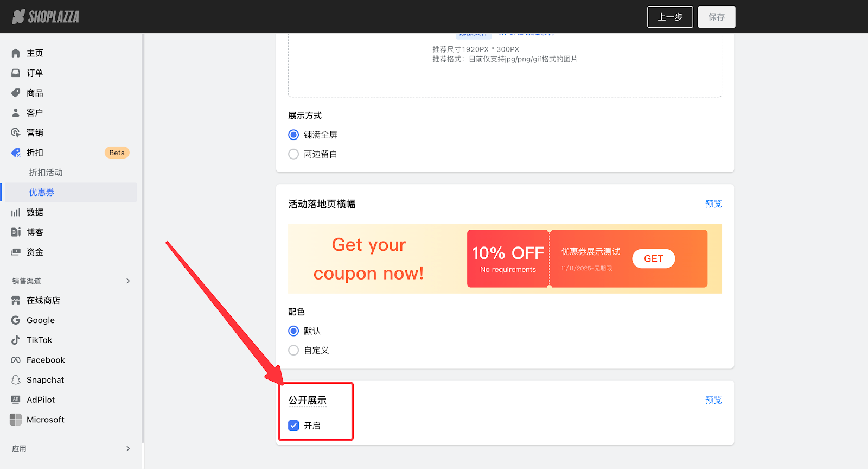Click the TikTok channel icon
The height and width of the screenshot is (469, 868).
(16, 340)
